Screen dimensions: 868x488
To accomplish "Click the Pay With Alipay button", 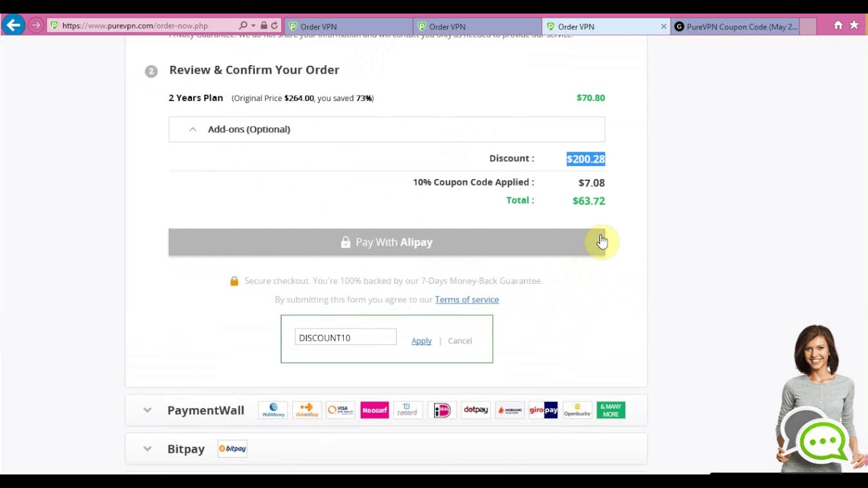I will [387, 242].
